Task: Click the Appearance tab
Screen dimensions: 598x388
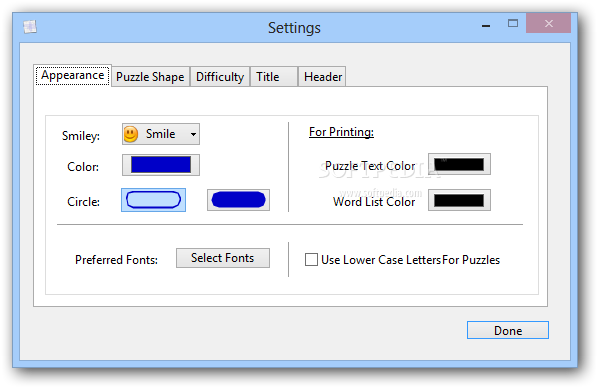Action: (x=72, y=76)
